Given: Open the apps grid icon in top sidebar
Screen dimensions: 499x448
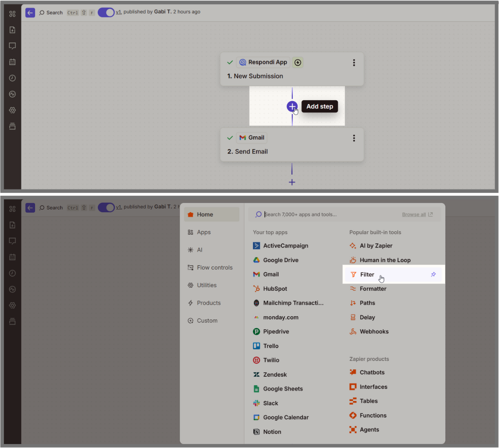Looking at the screenshot, I should [x=12, y=14].
